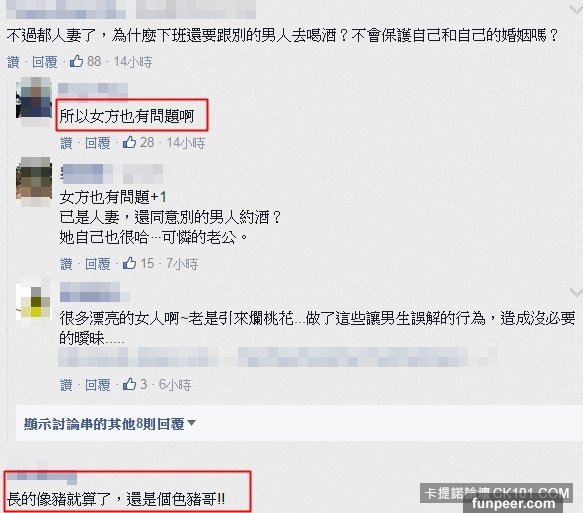
Task: Click thumbs-up icon showing 28 likes
Action: (x=129, y=142)
